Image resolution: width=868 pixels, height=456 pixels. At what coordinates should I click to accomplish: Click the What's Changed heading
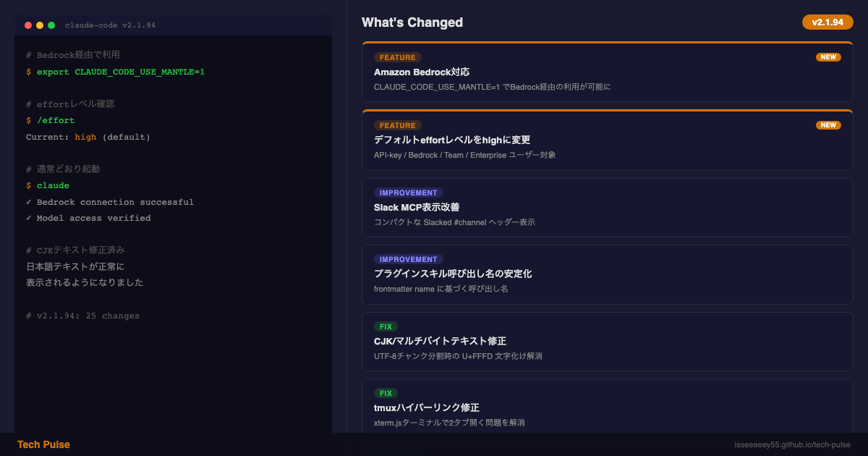point(412,22)
